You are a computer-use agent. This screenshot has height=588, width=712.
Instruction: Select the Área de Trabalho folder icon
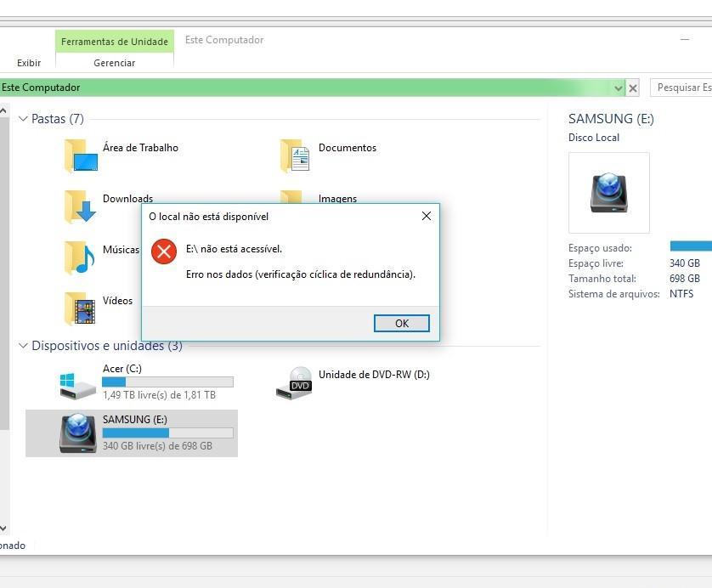click(x=82, y=155)
